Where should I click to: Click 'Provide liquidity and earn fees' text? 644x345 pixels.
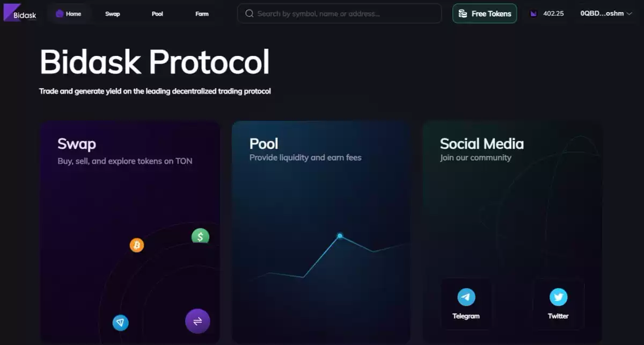pos(305,157)
